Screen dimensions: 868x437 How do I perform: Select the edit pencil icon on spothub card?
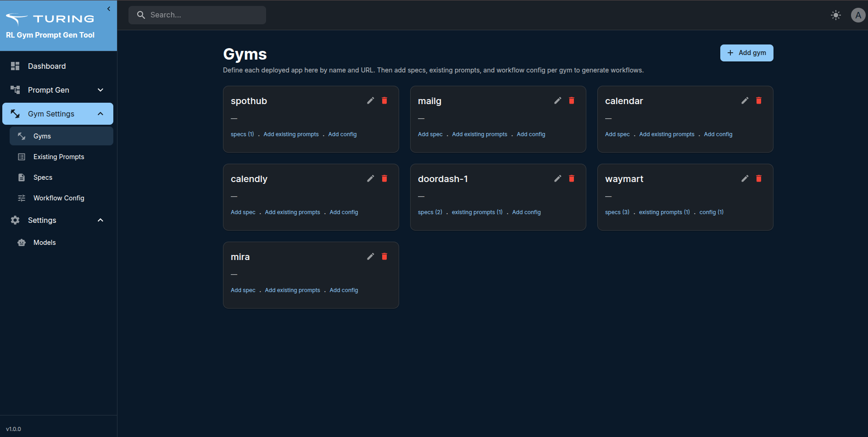coord(370,100)
